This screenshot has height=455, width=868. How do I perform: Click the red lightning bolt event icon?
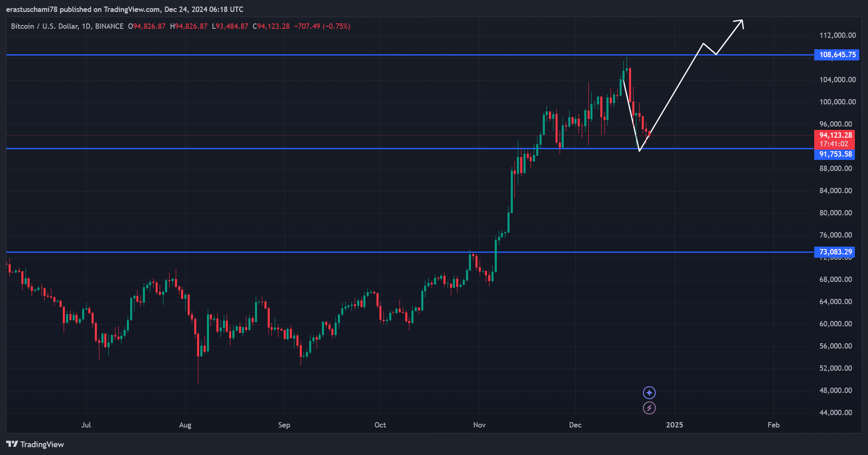[649, 408]
